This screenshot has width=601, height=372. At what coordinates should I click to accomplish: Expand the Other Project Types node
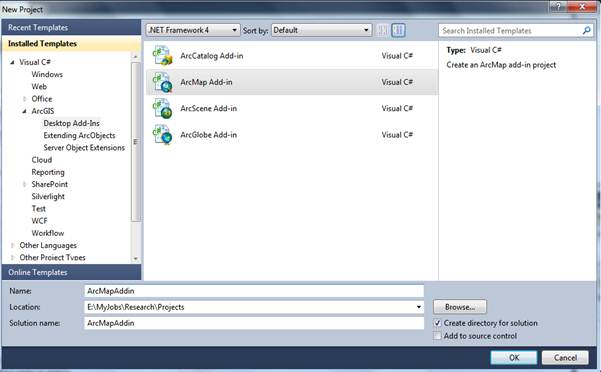pyautogui.click(x=12, y=257)
